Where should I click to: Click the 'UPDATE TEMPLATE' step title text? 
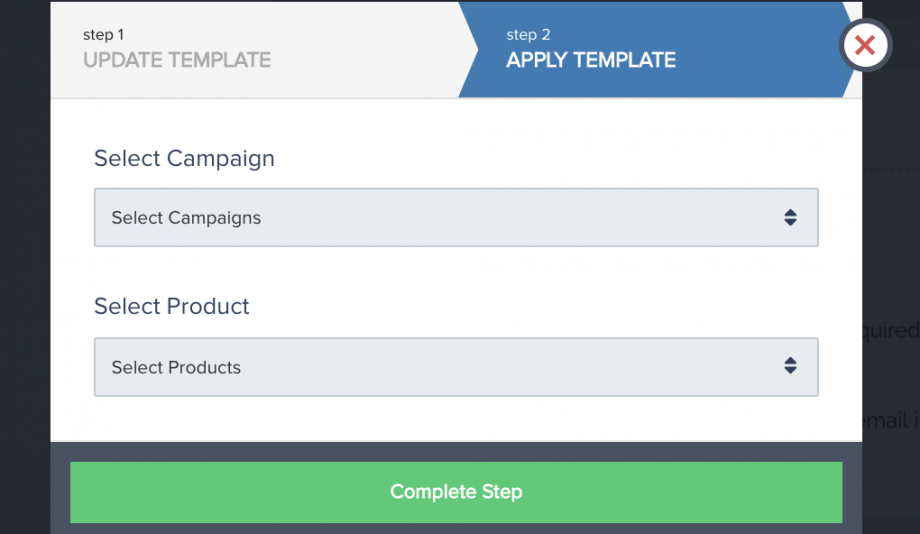[x=177, y=60]
